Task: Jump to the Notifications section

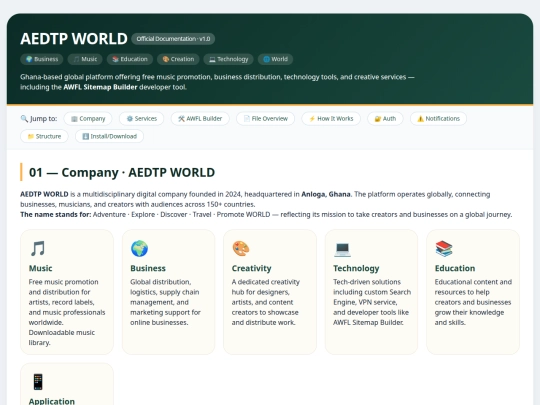Action: tap(438, 118)
